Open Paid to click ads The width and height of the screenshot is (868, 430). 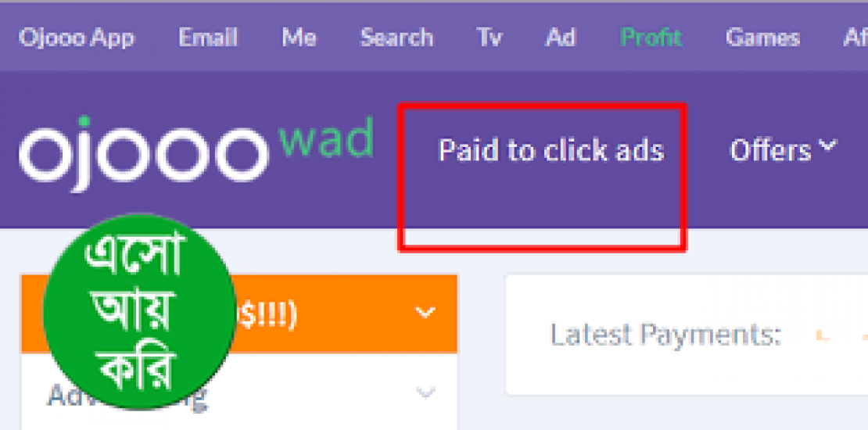point(551,151)
